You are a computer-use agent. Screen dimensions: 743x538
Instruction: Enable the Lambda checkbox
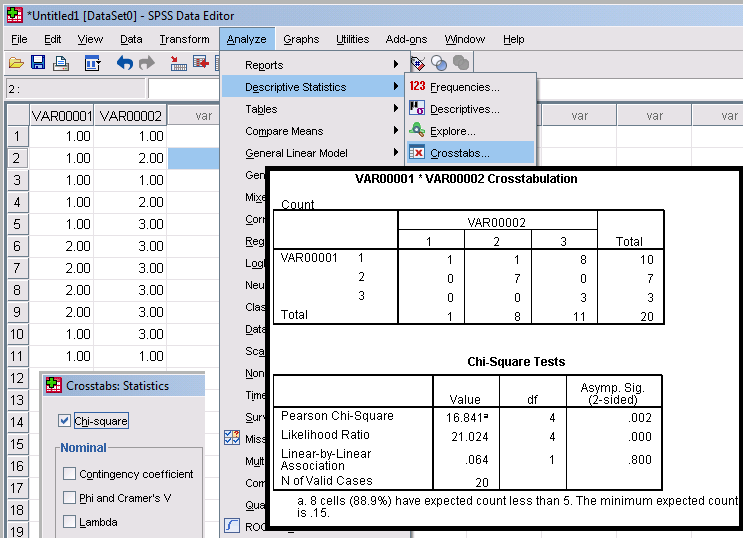tap(69, 521)
